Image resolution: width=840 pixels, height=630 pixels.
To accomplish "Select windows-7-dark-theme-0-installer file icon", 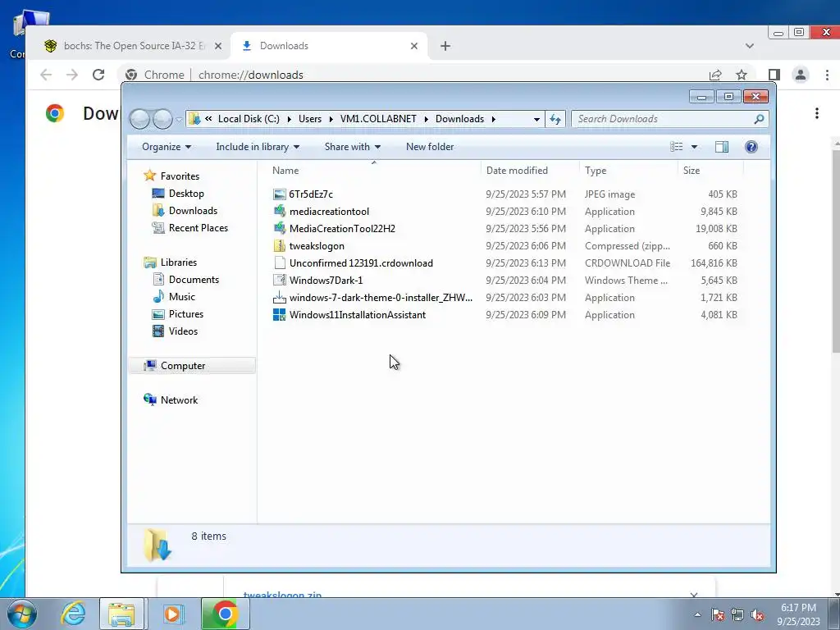I will (279, 297).
